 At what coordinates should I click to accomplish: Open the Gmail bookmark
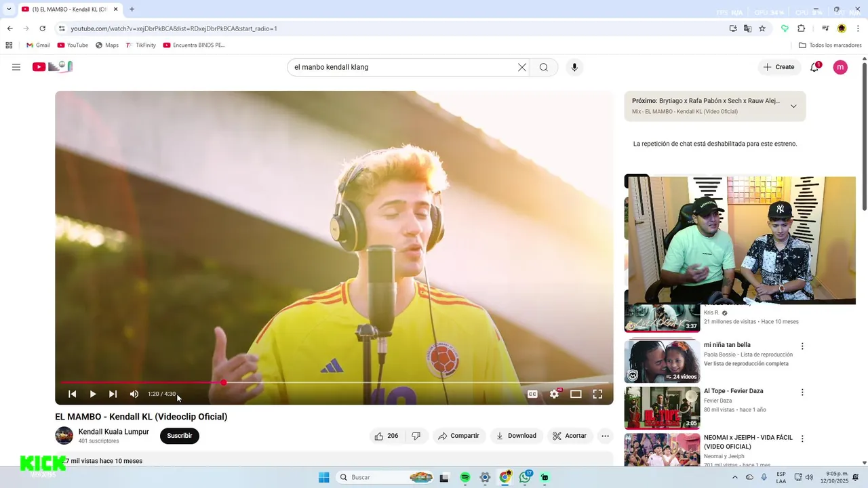click(x=39, y=45)
